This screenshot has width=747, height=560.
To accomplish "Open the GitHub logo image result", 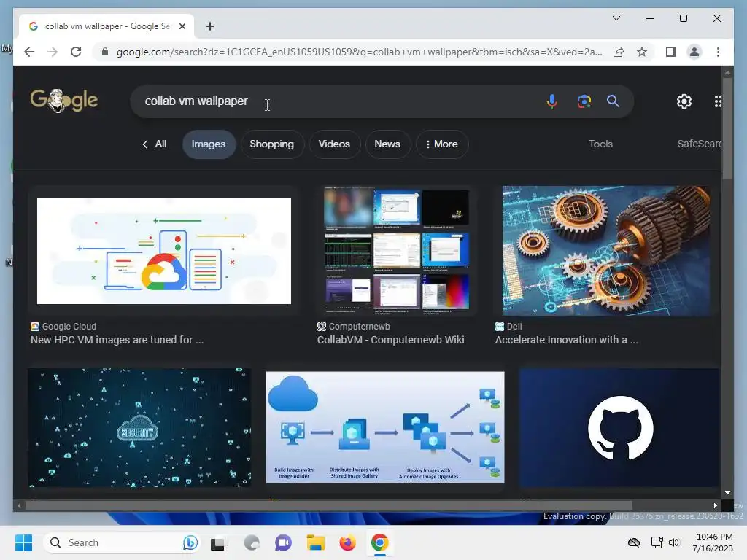I will [x=620, y=427].
